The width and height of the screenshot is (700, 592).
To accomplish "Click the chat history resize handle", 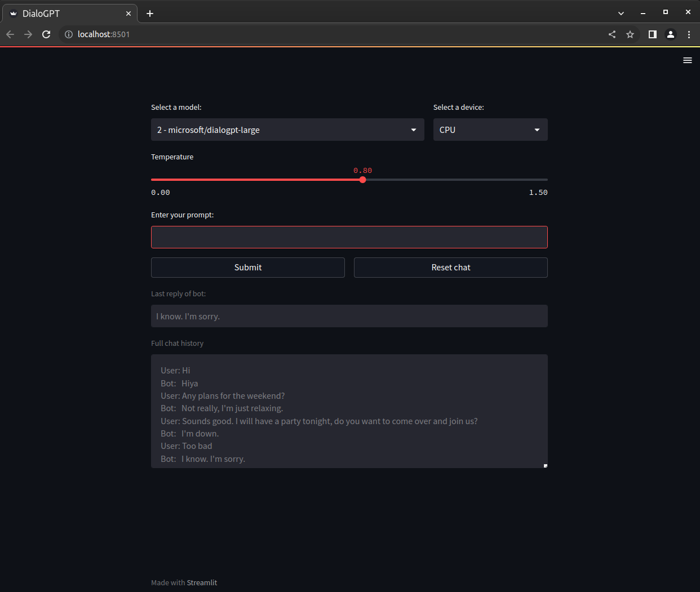I will tap(544, 465).
